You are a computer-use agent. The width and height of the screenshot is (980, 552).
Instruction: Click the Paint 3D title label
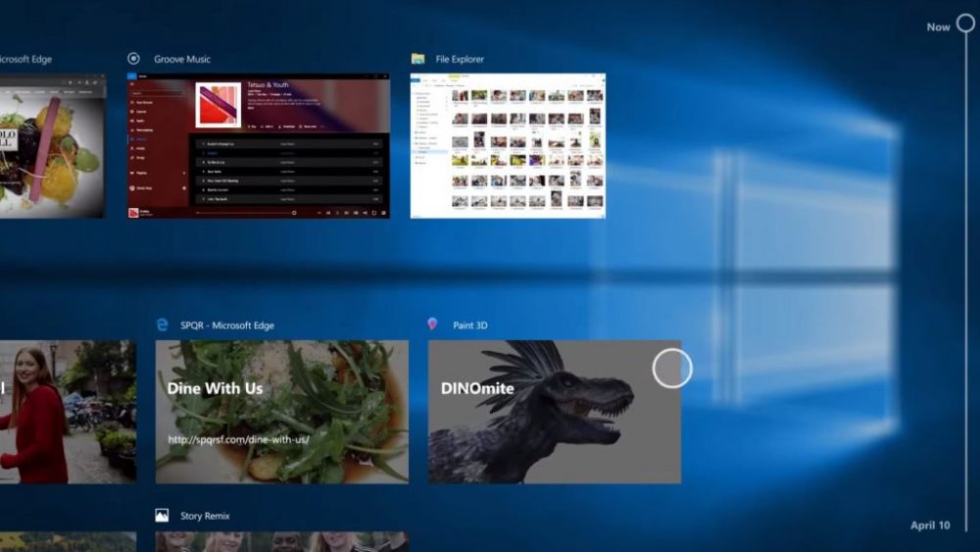click(470, 326)
